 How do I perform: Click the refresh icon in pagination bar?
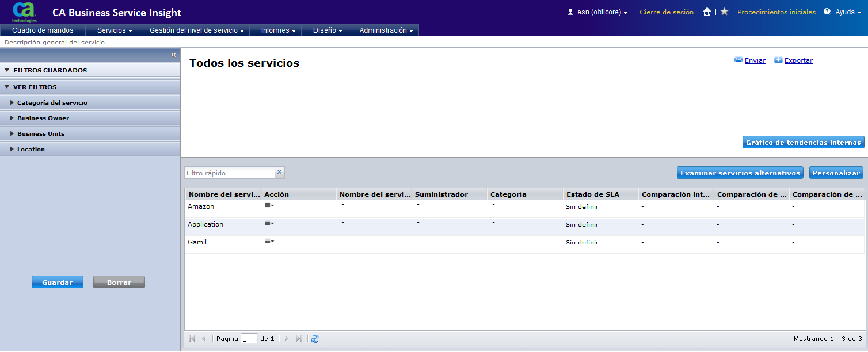315,339
